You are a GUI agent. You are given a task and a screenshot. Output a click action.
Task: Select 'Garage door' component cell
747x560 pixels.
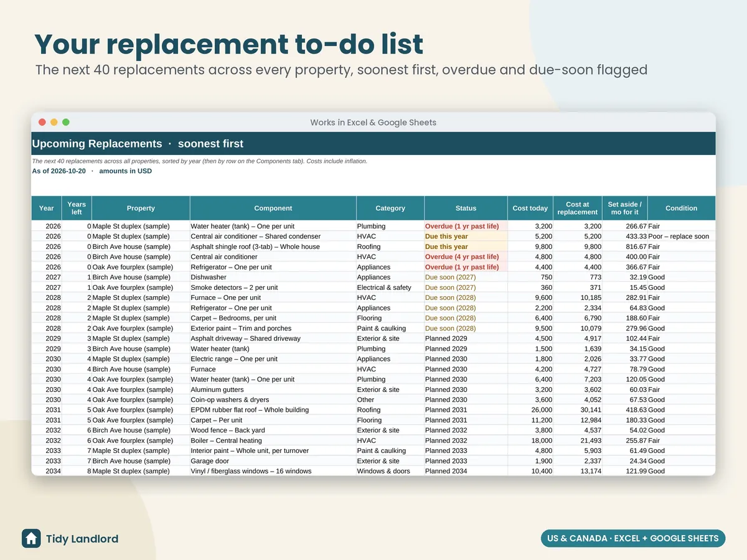point(273,461)
